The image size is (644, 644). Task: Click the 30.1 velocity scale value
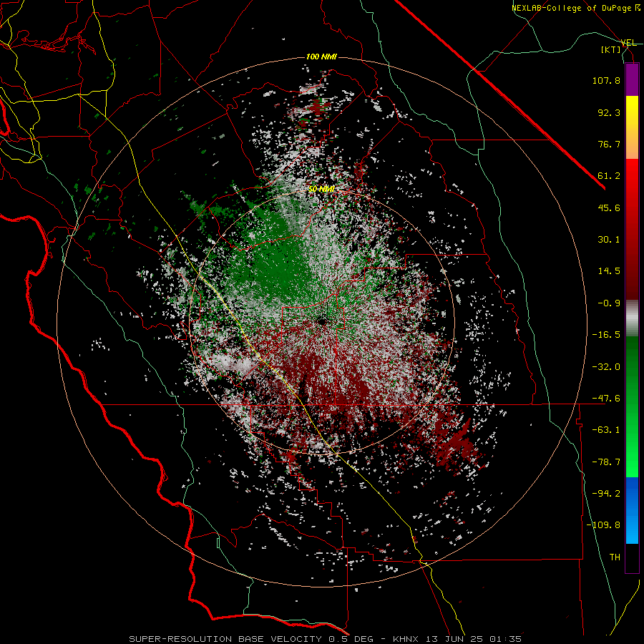point(609,240)
